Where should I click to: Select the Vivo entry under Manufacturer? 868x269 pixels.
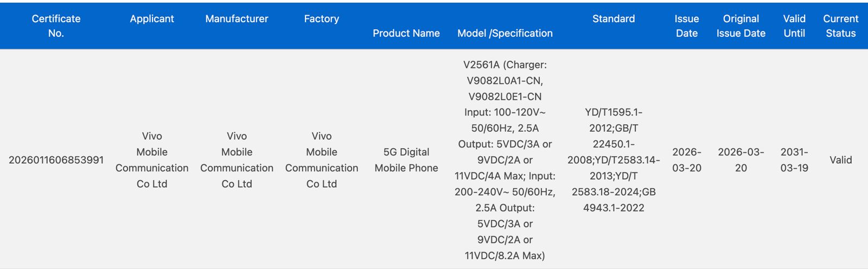pos(237,160)
